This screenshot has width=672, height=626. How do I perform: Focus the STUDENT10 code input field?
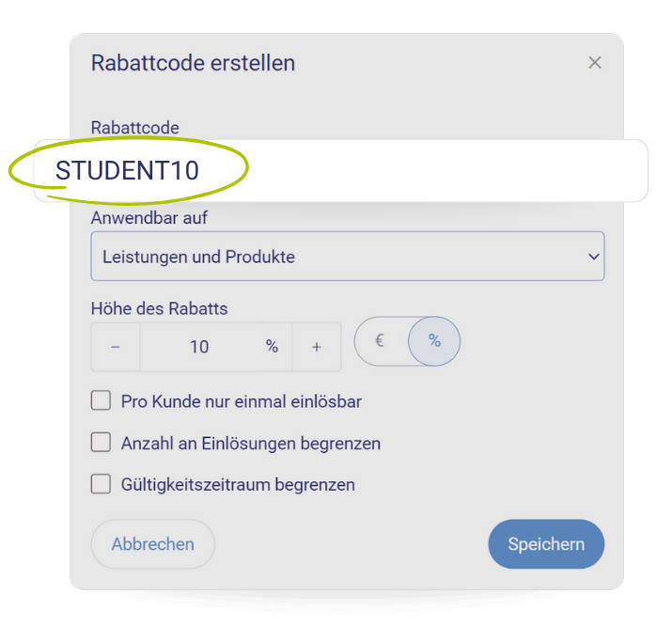341,170
